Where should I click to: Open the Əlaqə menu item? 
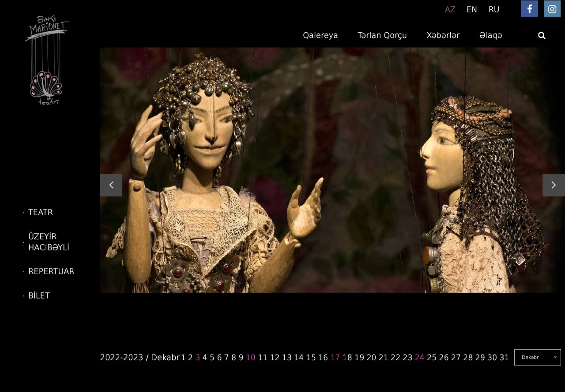(491, 35)
